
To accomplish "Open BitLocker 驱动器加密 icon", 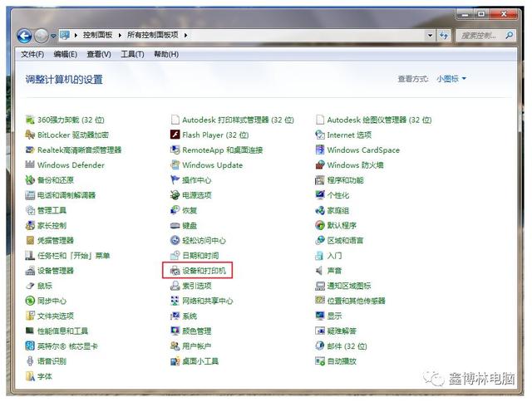I will [x=30, y=135].
